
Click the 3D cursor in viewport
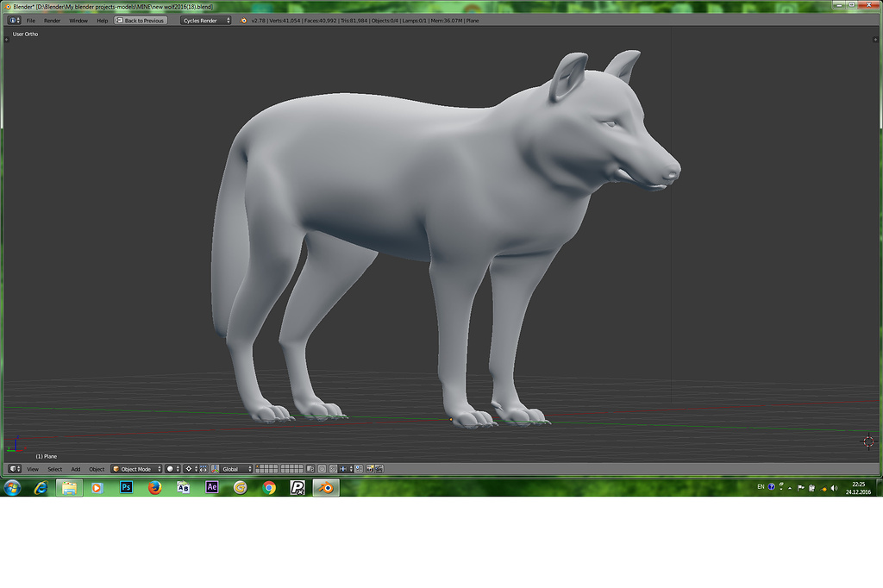pyautogui.click(x=868, y=441)
